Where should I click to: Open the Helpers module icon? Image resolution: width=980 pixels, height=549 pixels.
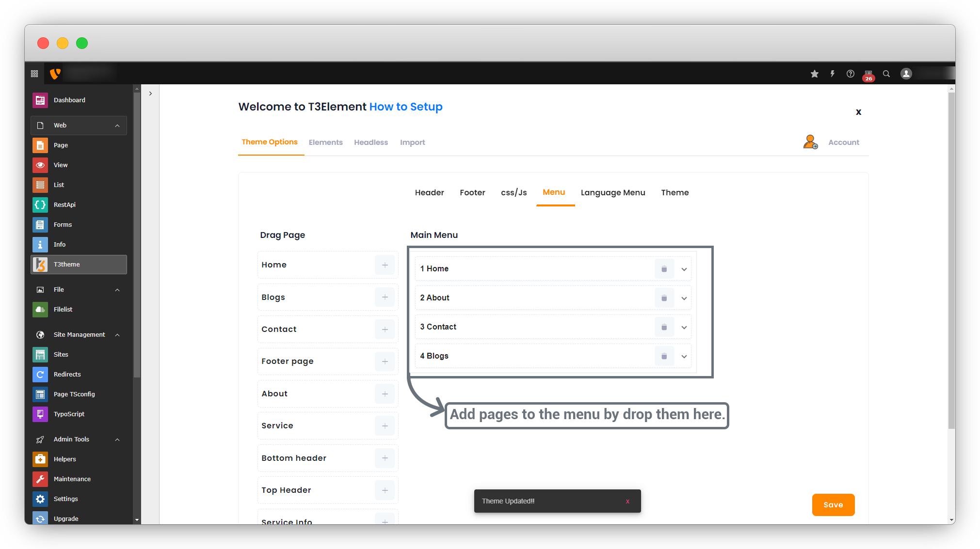pyautogui.click(x=40, y=459)
